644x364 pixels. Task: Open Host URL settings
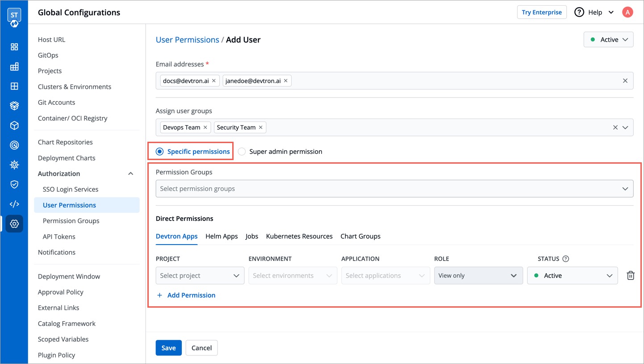[51, 39]
